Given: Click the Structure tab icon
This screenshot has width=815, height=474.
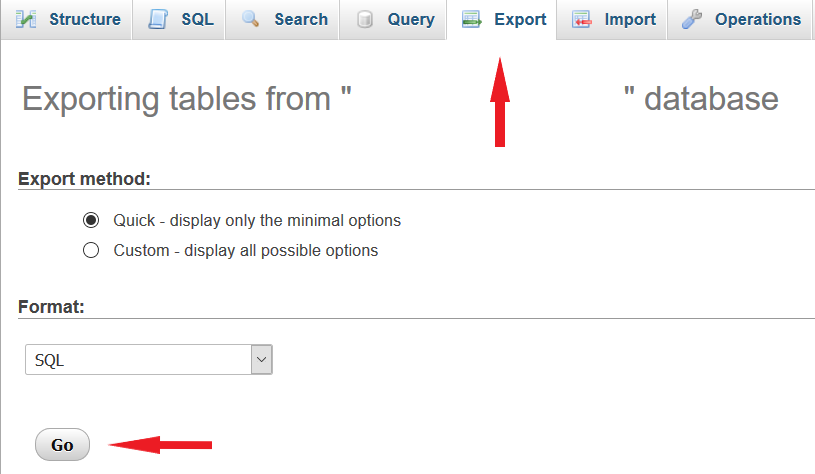Looking at the screenshot, I should [x=26, y=19].
